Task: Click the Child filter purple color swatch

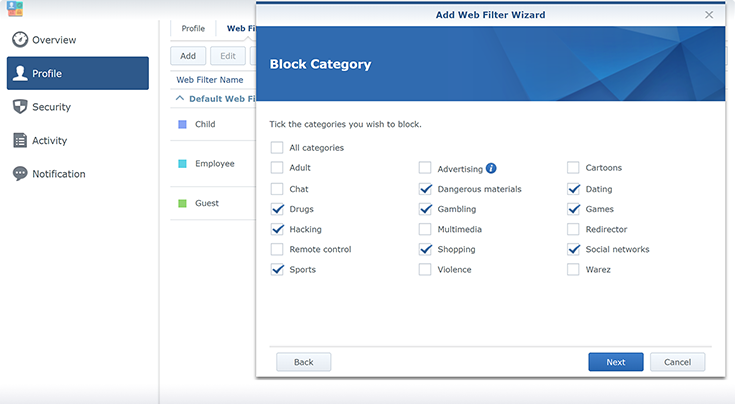Action: (x=182, y=125)
